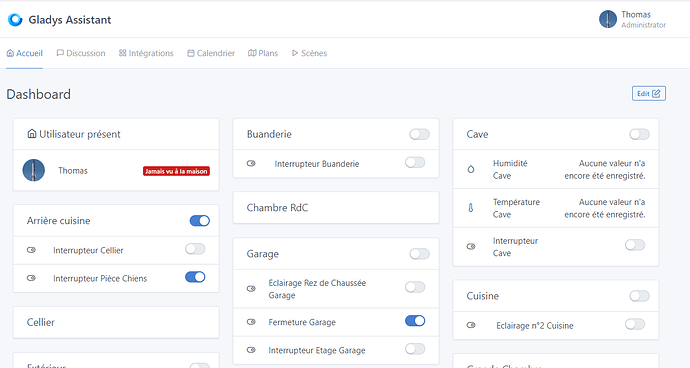Click the Interrupteur Etage Garage label
This screenshot has height=368, width=690.
click(317, 350)
